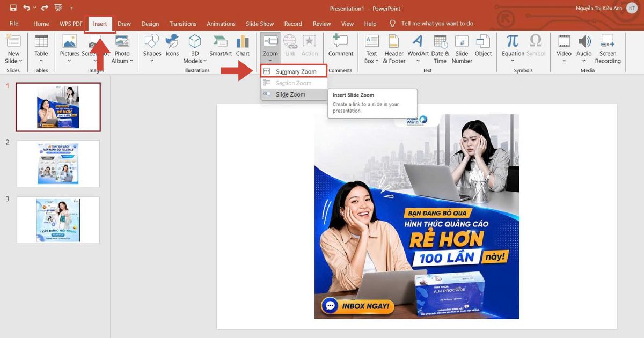Expand the Video dropdown arrow
Screen dimensions: 644x338
[x=564, y=61]
